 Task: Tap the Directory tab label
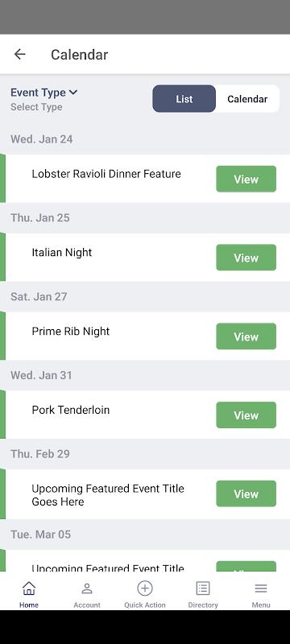203,605
